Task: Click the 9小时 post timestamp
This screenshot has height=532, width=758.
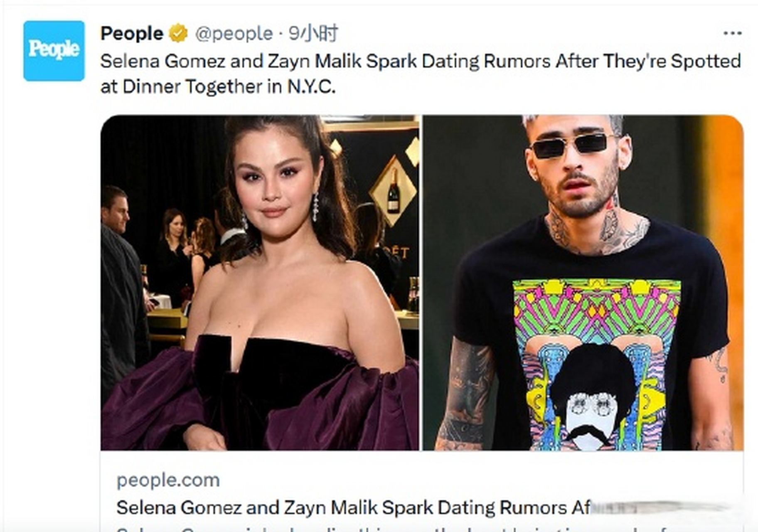Action: click(313, 33)
